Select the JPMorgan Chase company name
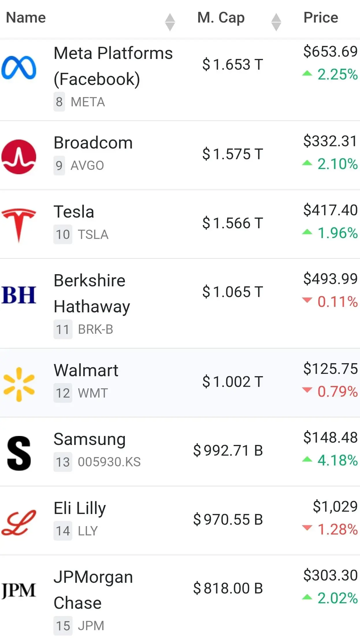 [x=93, y=590]
